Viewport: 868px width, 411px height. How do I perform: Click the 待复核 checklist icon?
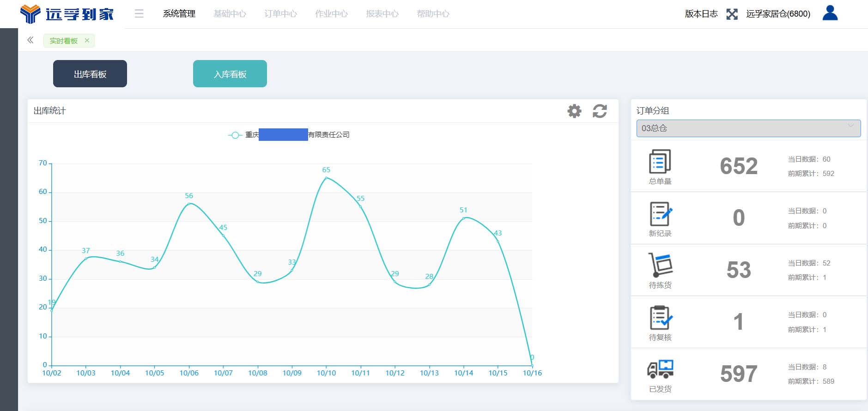click(x=661, y=318)
